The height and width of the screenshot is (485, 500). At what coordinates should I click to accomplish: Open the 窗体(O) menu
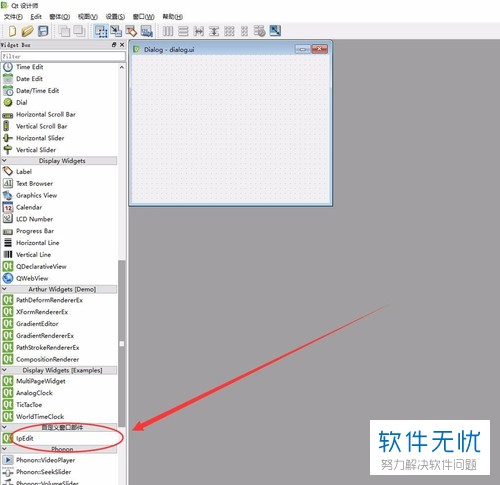pyautogui.click(x=60, y=17)
